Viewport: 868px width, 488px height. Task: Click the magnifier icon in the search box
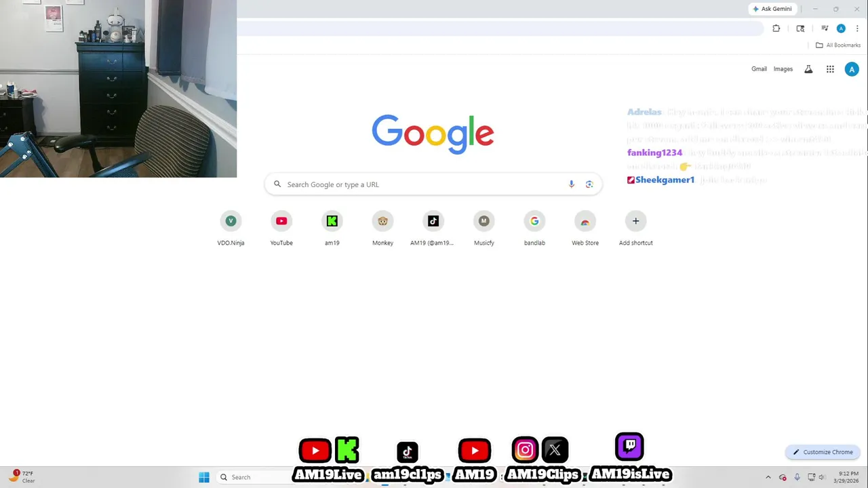coord(277,184)
